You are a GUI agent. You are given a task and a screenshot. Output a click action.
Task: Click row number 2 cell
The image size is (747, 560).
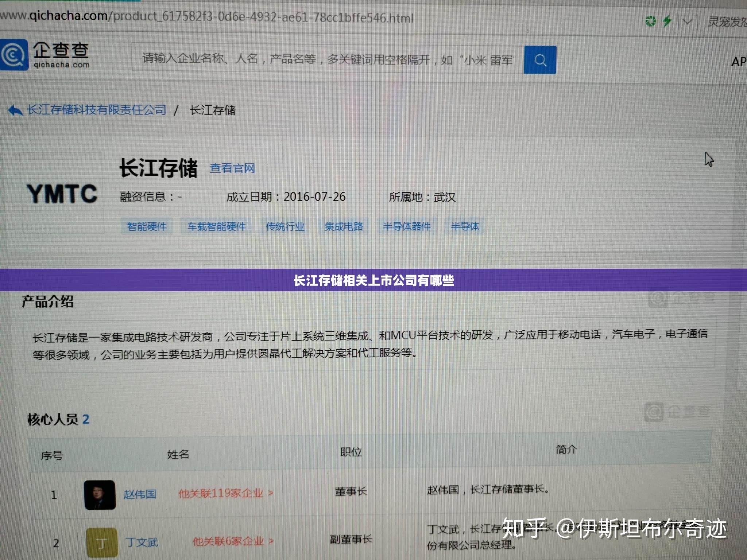(x=56, y=543)
